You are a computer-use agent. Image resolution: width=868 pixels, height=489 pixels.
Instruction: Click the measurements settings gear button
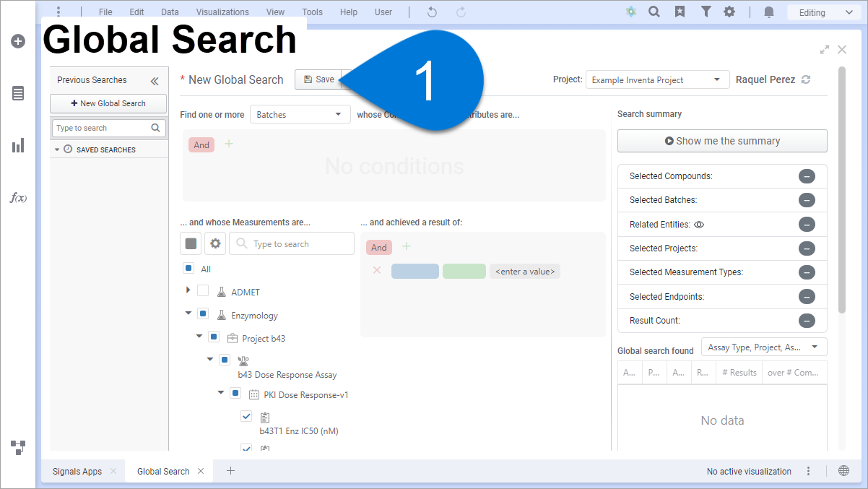click(215, 243)
